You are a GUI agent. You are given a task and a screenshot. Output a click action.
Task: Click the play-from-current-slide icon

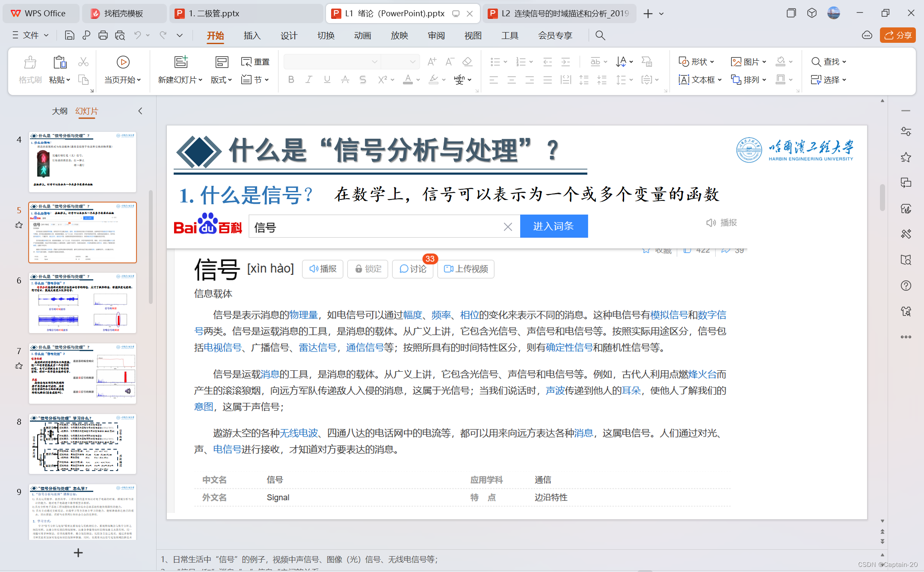pyautogui.click(x=123, y=63)
